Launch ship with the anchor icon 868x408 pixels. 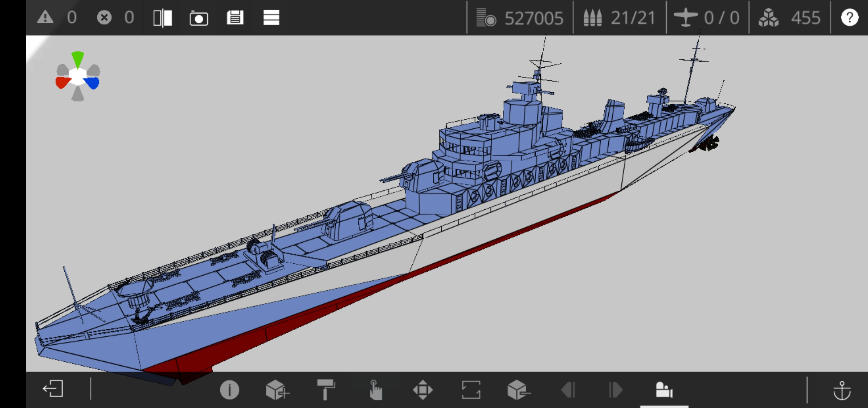(x=842, y=390)
